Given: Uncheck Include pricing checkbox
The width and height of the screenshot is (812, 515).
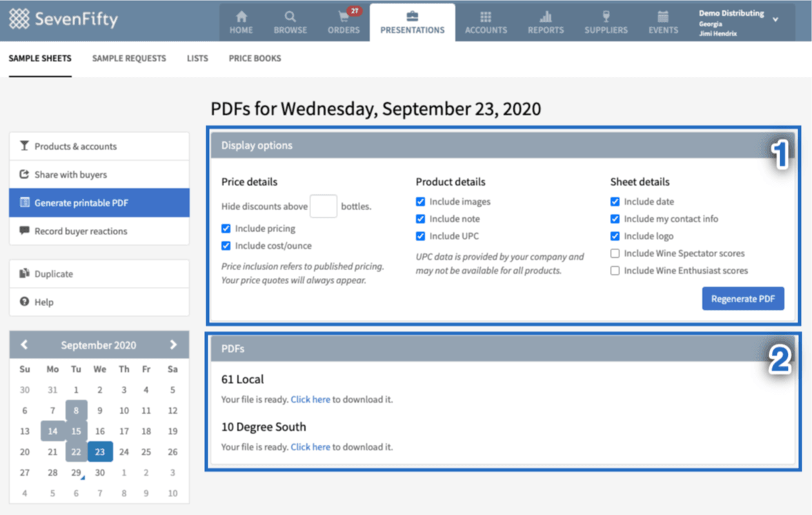Looking at the screenshot, I should pos(226,228).
